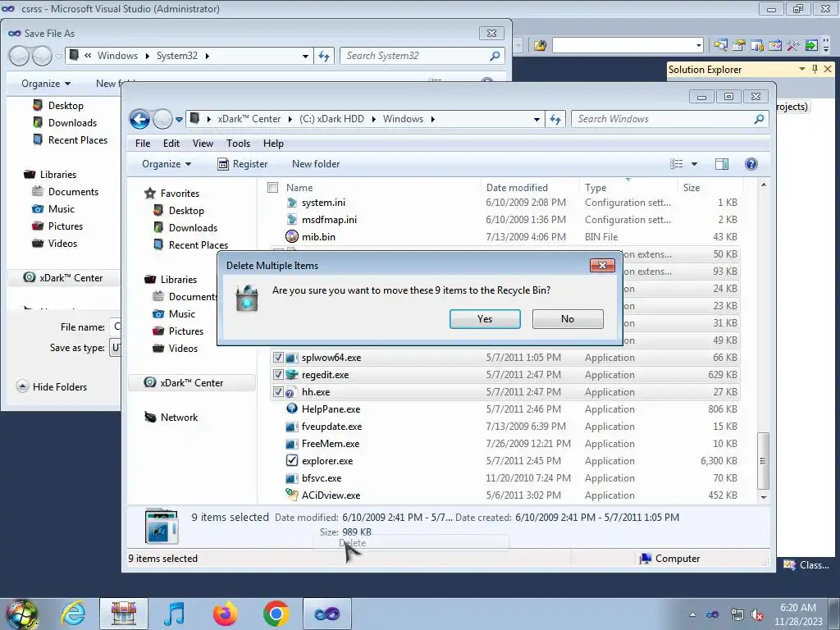Viewport: 840px width, 630px height.
Task: Open the View menu in Explorer
Action: [x=203, y=144]
